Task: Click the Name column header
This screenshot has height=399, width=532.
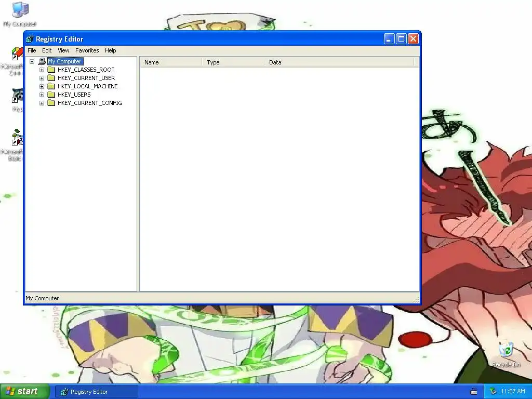Action: pos(171,62)
